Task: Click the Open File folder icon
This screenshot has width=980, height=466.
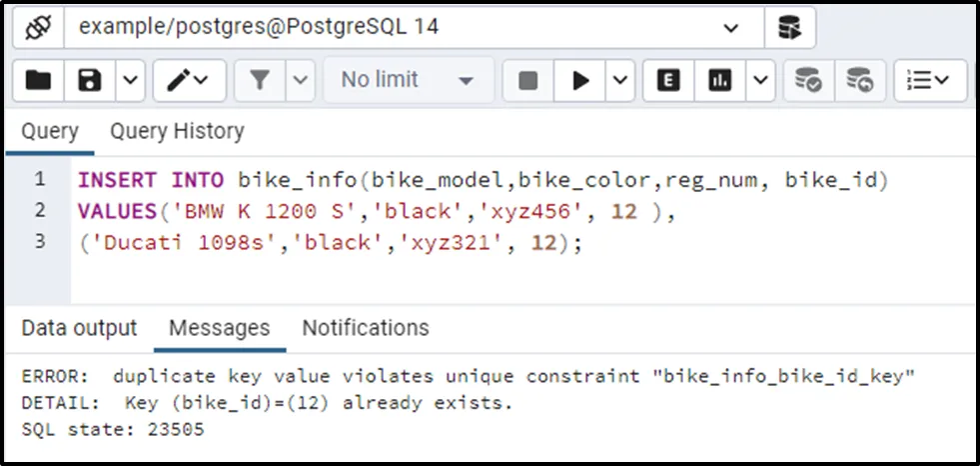Action: pyautogui.click(x=38, y=80)
